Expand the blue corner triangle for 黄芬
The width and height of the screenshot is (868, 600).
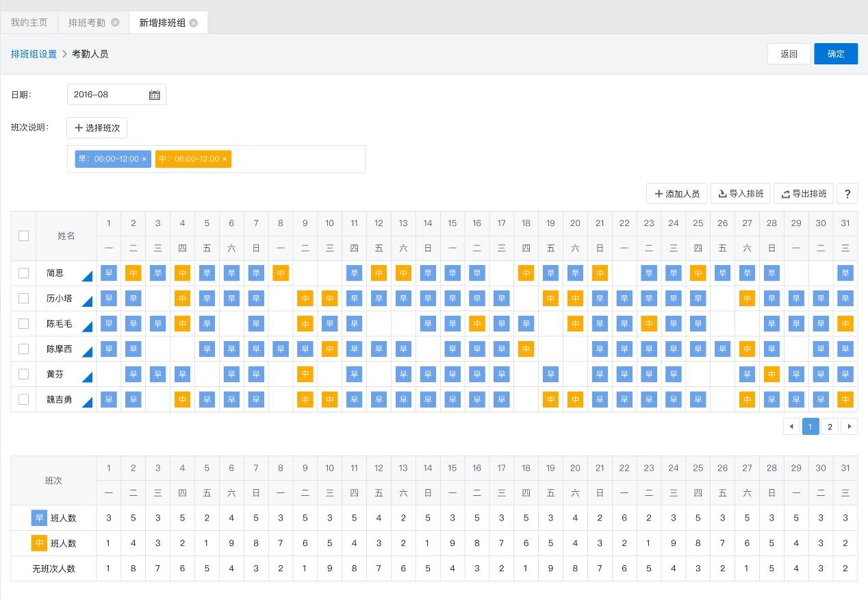[87, 377]
